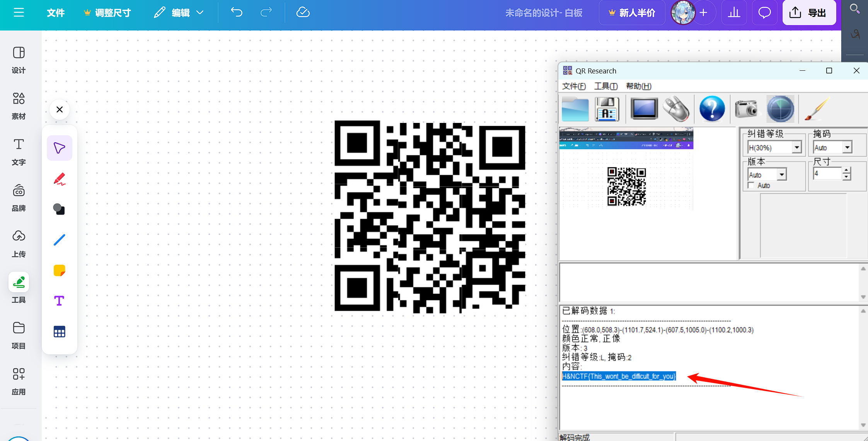This screenshot has height=441, width=868.
Task: Click the 尺寸 value field
Action: (x=827, y=174)
